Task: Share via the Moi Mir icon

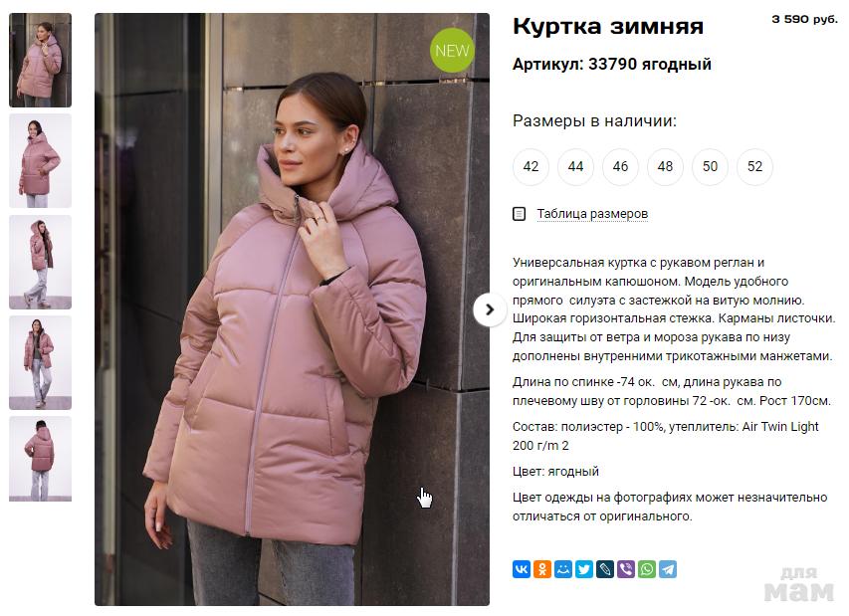Action: click(x=563, y=569)
